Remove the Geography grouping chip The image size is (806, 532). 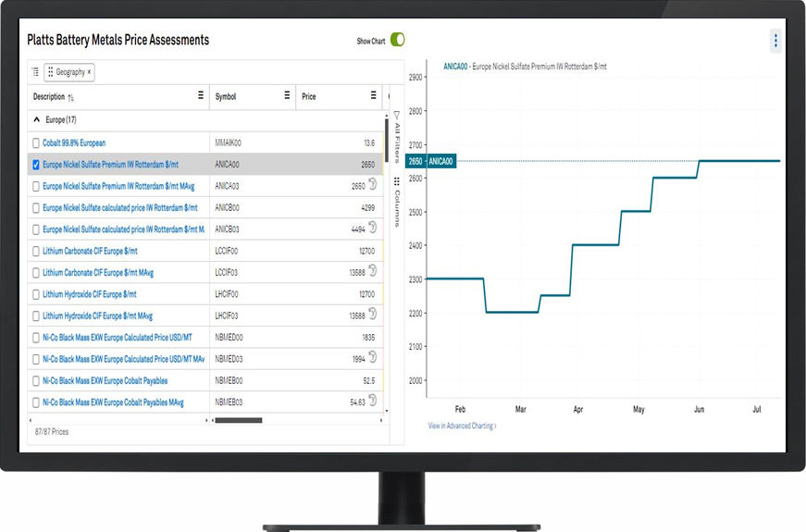[89, 72]
